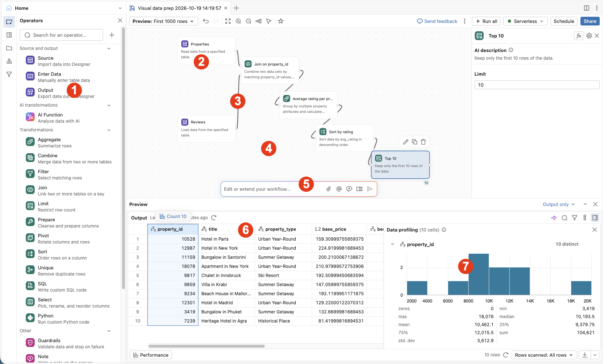
Task: Open the Home dropdown chevron
Action: [120, 8]
